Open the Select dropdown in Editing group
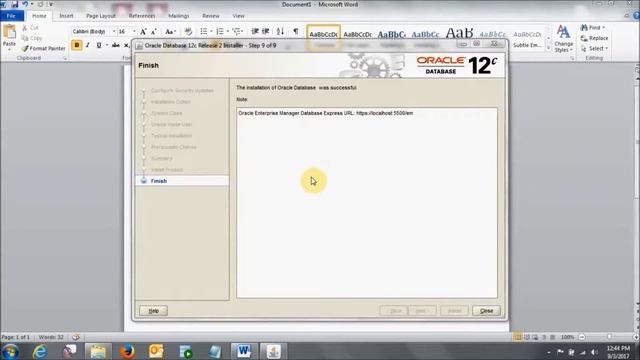Screen dimensions: 640x360 tap(594, 48)
